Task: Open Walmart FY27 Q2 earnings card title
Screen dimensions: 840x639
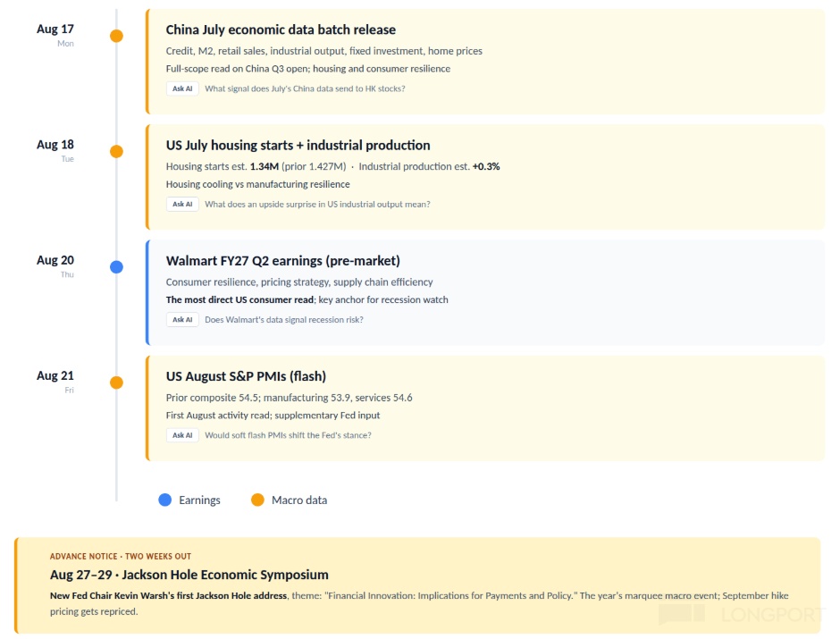Action: (x=283, y=261)
